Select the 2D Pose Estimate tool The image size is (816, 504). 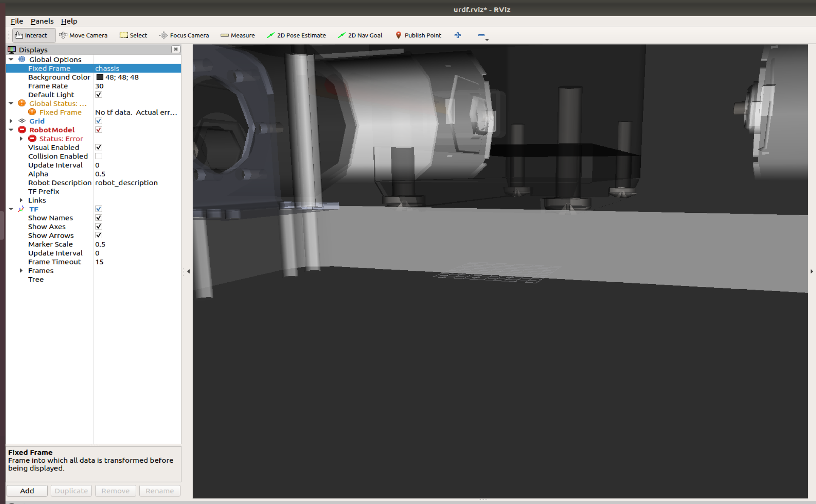[x=296, y=35]
